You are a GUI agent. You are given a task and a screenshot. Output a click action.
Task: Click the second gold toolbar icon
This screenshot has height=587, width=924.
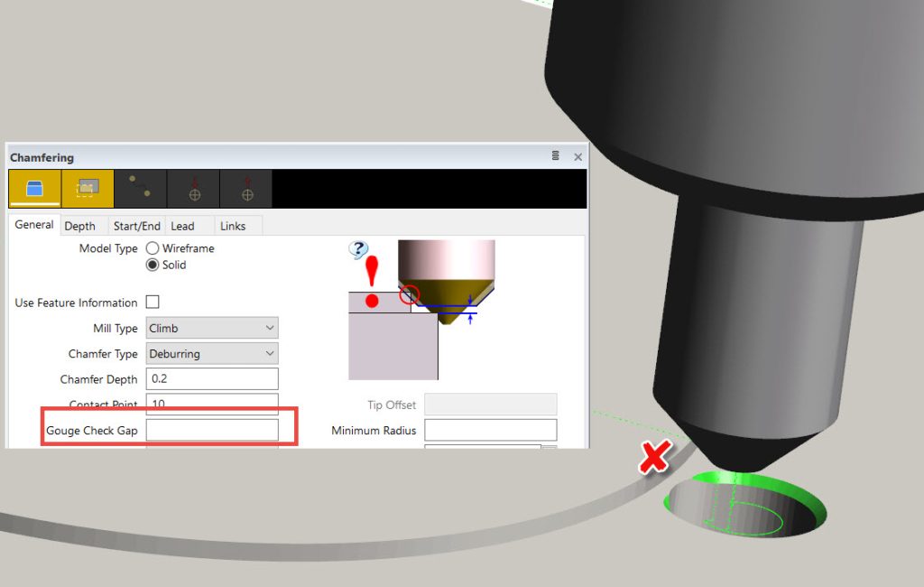click(88, 189)
